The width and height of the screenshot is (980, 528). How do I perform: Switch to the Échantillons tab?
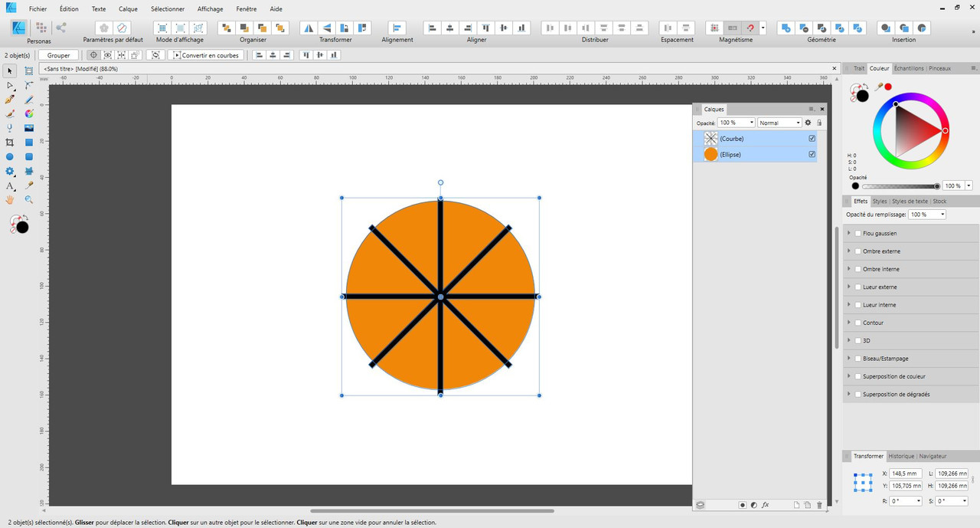click(909, 68)
